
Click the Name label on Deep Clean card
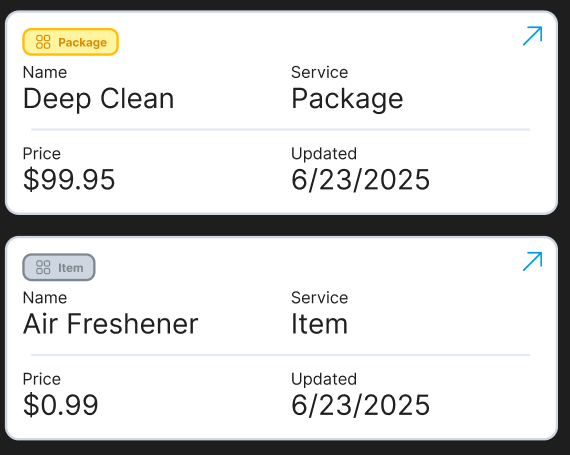click(45, 72)
